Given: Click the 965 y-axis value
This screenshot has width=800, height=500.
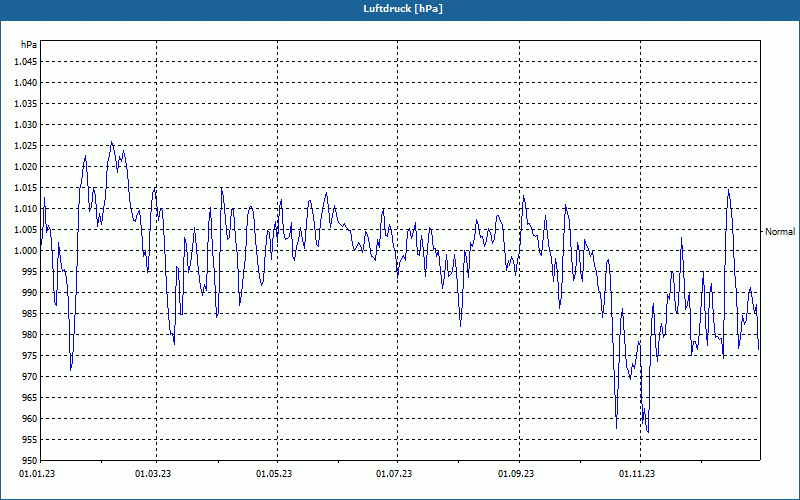Looking at the screenshot, I should [x=30, y=397].
